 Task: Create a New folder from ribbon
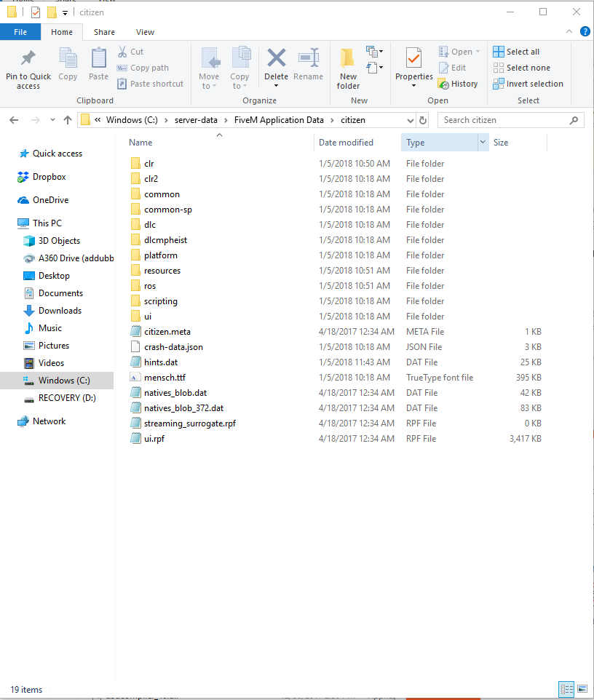[x=348, y=68]
